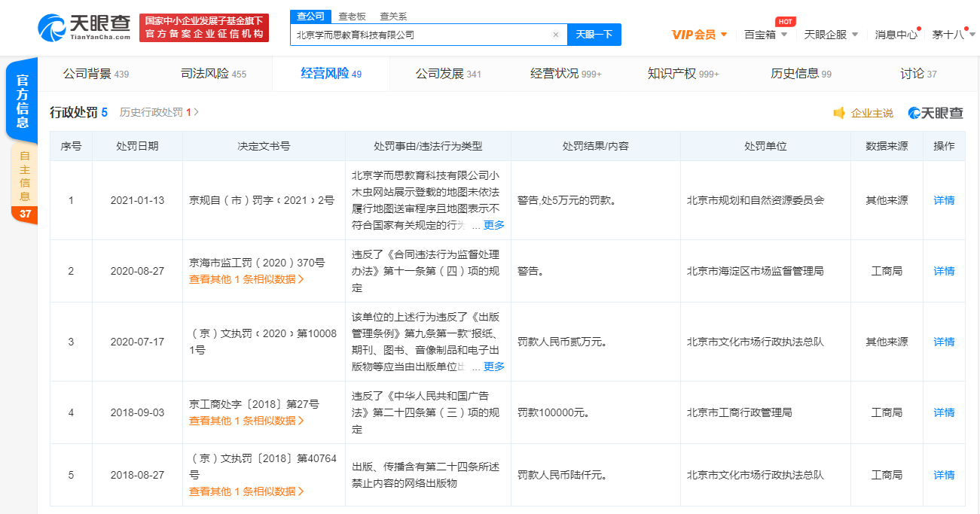Click the 天眼一下 search button

(x=594, y=35)
